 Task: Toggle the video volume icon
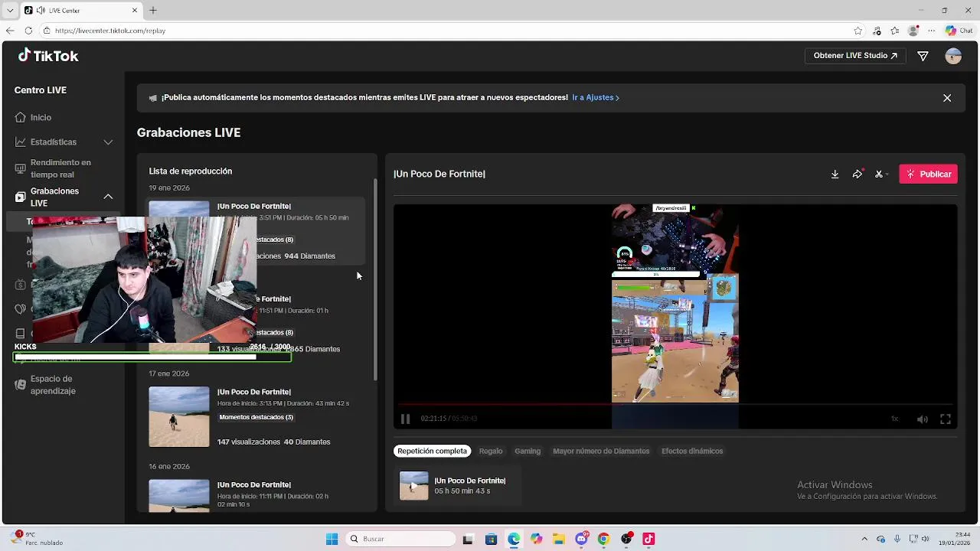923,419
